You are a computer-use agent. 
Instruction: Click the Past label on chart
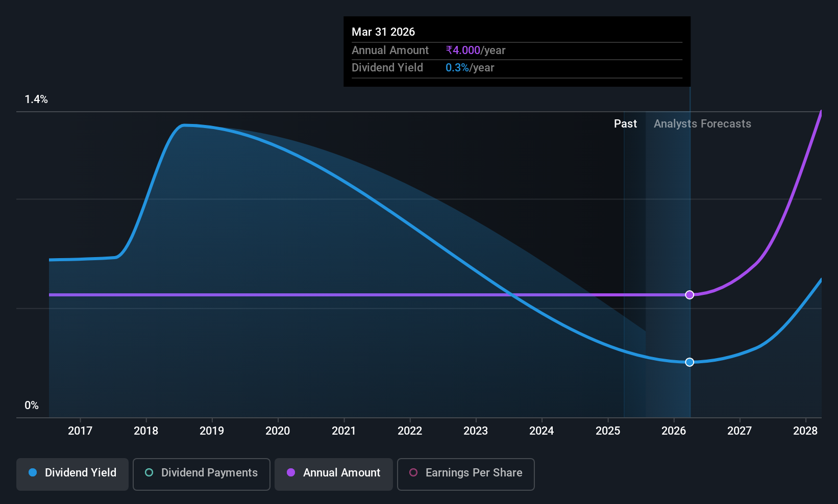625,124
